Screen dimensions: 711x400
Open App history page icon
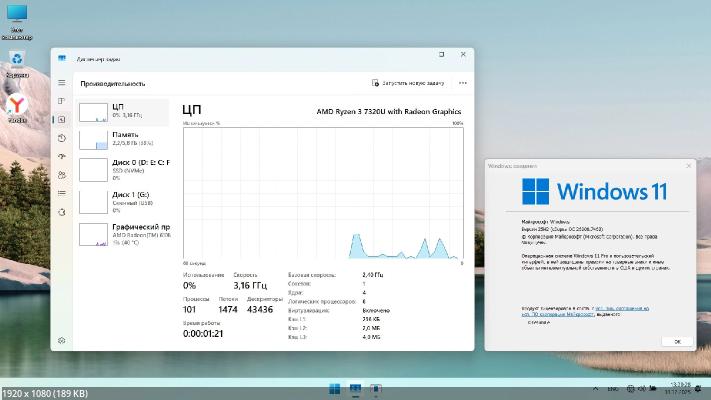pos(61,138)
